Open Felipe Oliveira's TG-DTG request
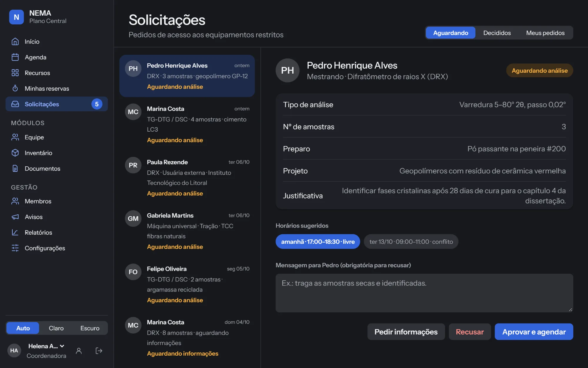588x368 pixels. tap(187, 284)
